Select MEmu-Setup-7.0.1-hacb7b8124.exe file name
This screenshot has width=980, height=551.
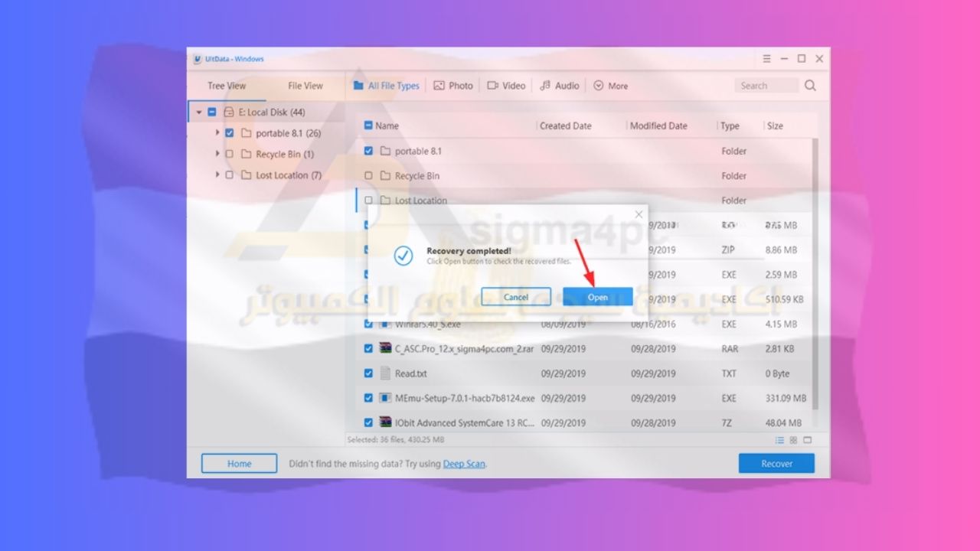pyautogui.click(x=465, y=398)
